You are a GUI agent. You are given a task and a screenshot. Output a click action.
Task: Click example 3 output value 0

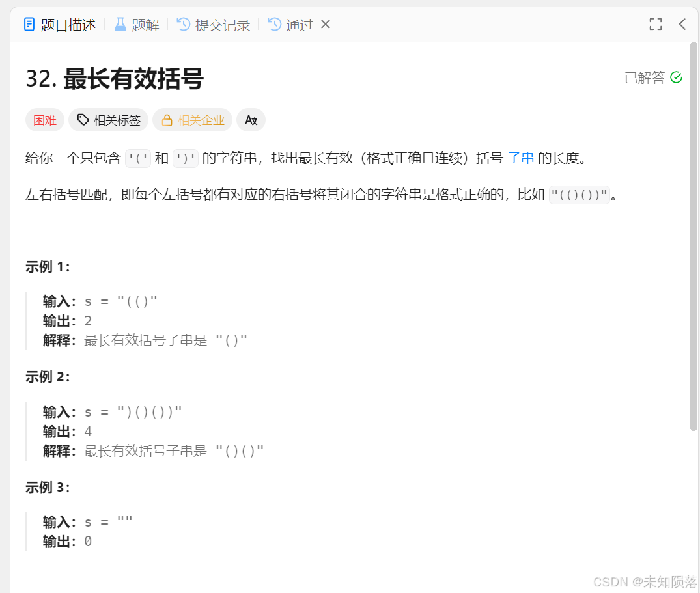coord(88,541)
